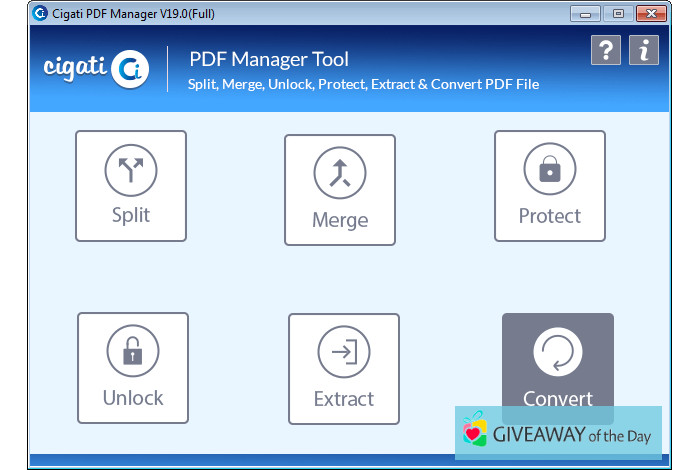Click the 'Convert' text label

[x=557, y=398]
